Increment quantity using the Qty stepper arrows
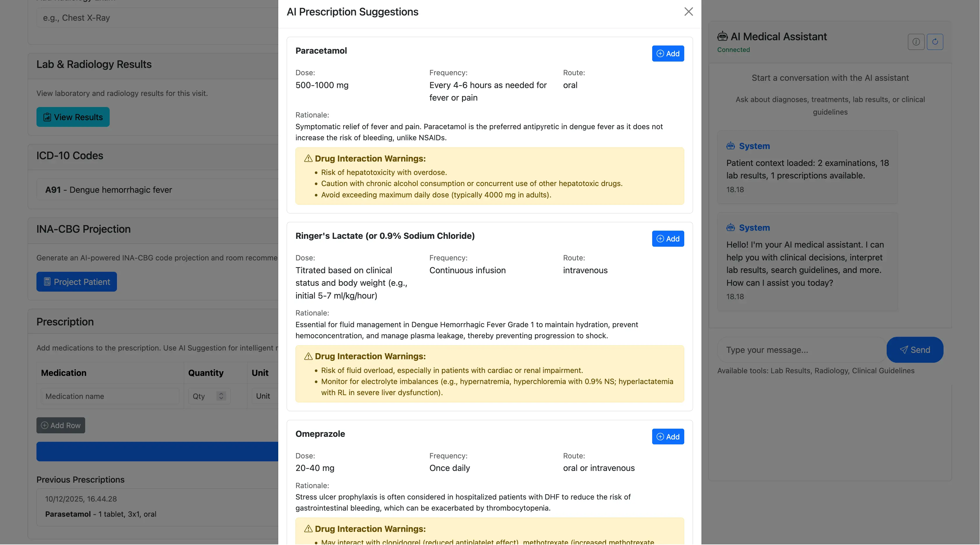 pos(221,396)
